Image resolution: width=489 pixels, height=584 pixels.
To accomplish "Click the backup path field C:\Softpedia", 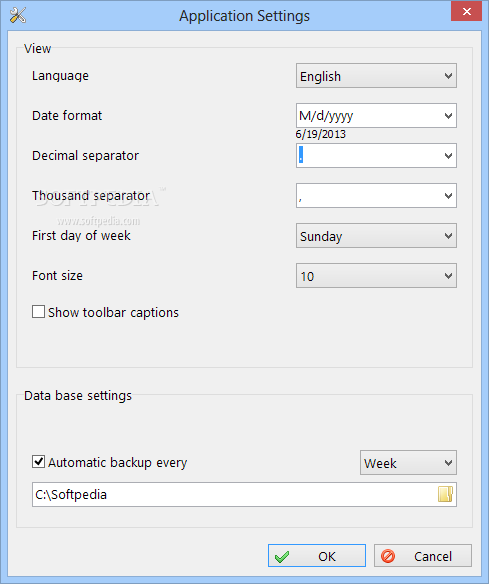I will coord(235,495).
